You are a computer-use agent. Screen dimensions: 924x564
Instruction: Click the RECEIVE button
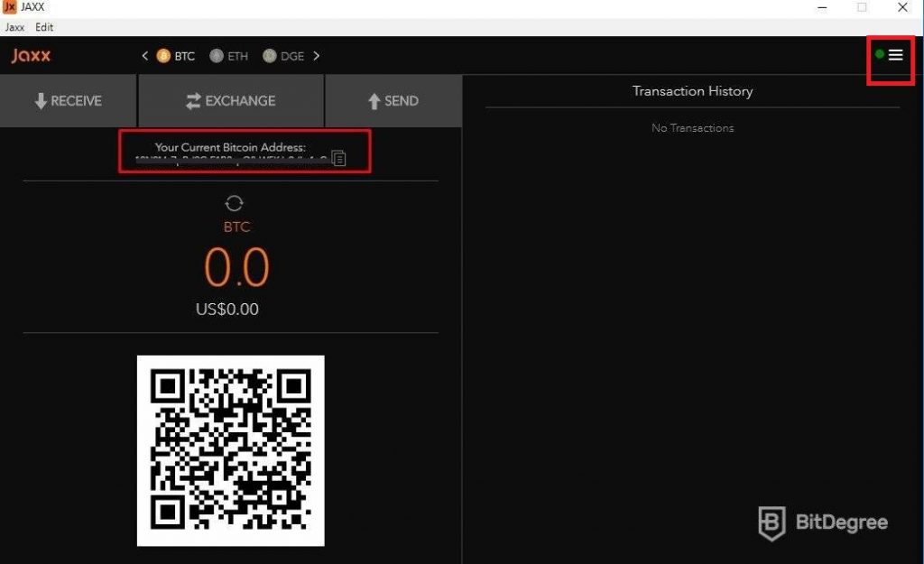coord(69,101)
